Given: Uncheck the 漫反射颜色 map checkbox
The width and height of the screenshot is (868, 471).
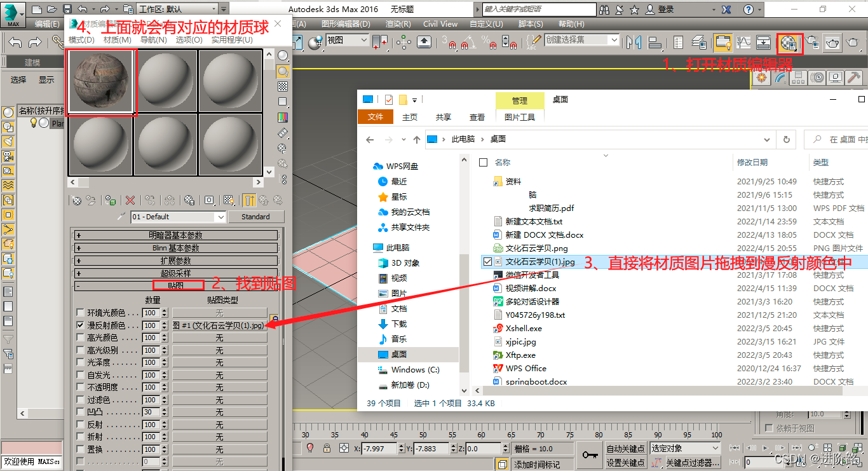Looking at the screenshot, I should [x=80, y=325].
